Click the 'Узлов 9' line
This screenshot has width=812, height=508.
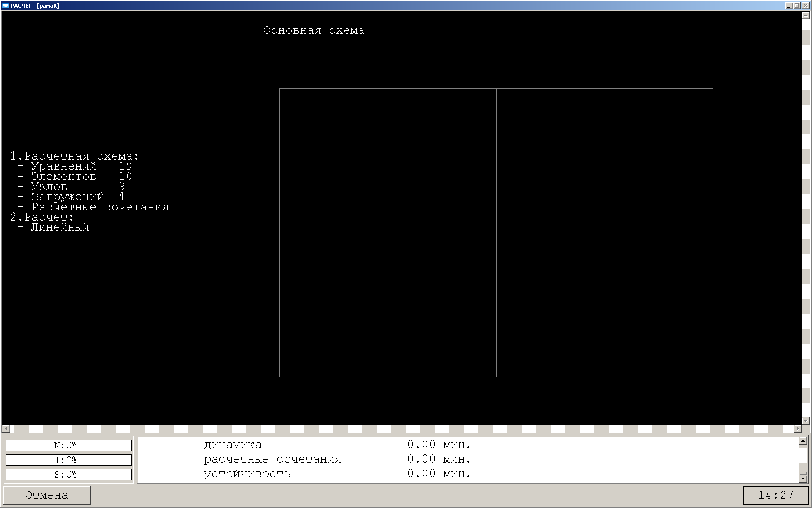71,187
